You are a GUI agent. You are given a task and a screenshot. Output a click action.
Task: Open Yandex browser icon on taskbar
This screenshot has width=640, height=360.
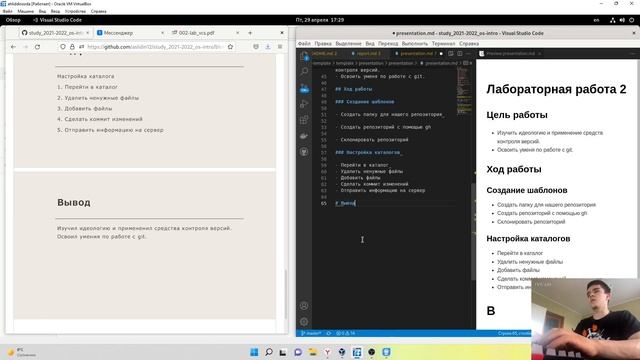tap(327, 352)
